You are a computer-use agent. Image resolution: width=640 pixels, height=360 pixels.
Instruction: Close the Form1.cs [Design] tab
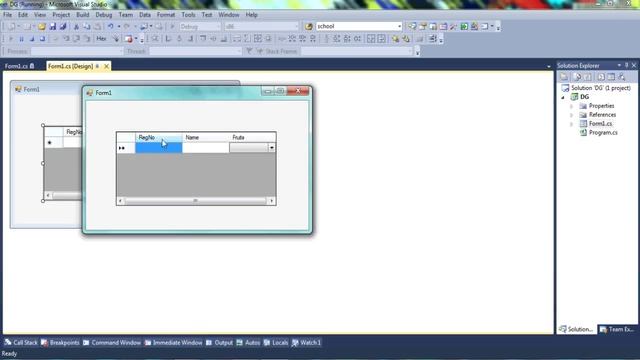tap(107, 66)
